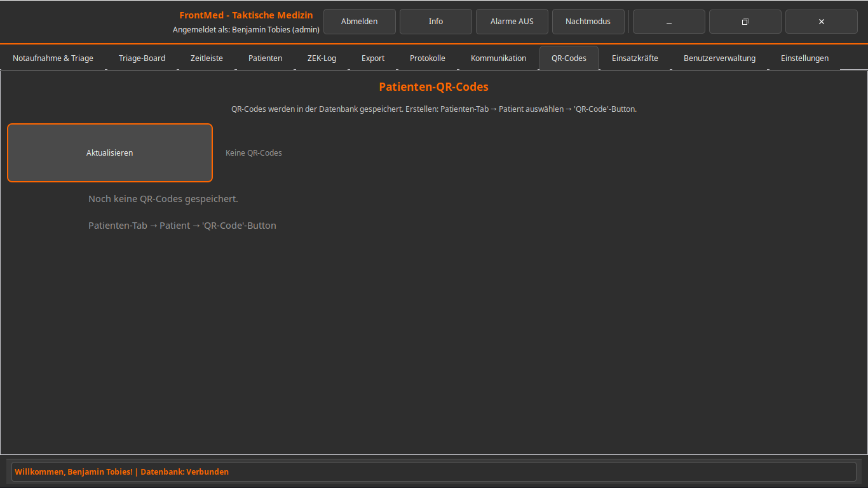
Task: Go to the Einsatzkräfte tab
Action: [x=635, y=58]
